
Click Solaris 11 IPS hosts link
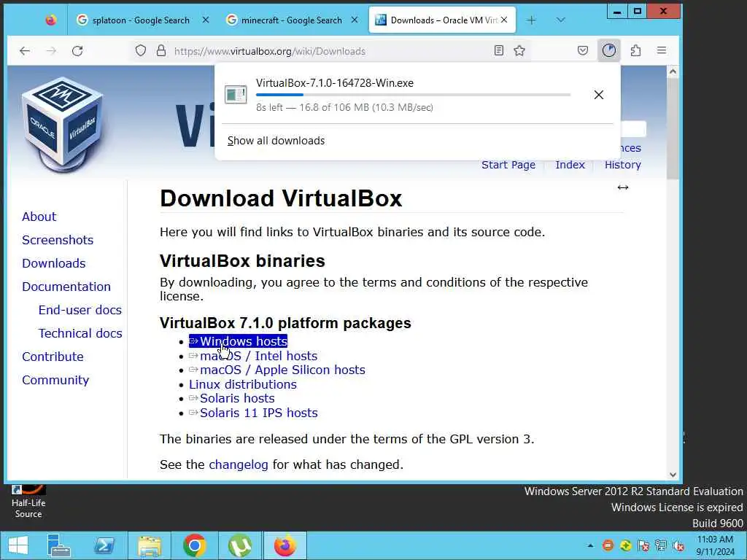tap(253, 413)
